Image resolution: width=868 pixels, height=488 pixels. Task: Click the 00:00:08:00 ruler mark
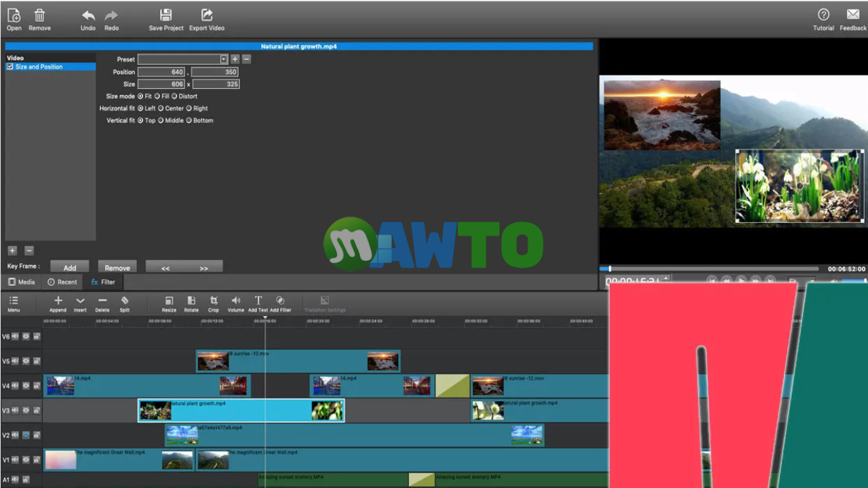click(160, 321)
